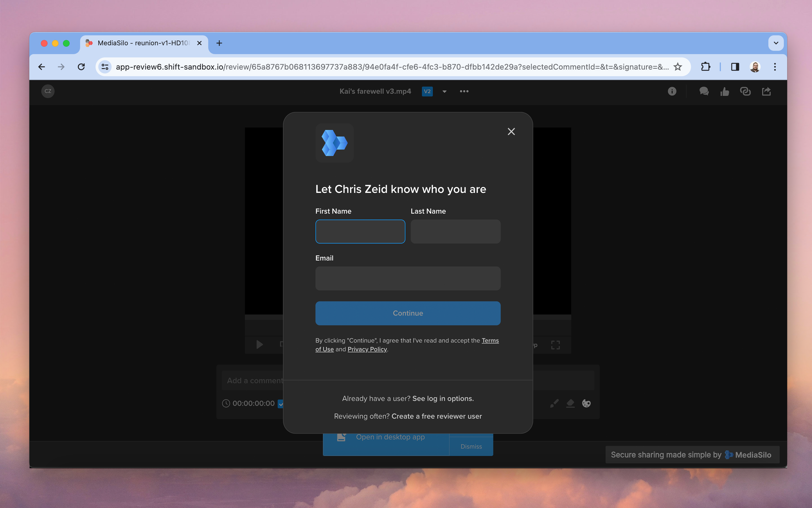The width and height of the screenshot is (812, 508).
Task: Open the file info icon
Action: (671, 91)
